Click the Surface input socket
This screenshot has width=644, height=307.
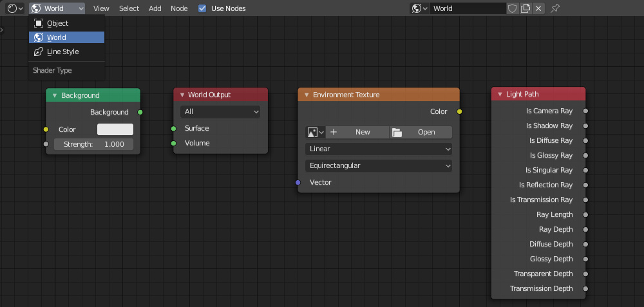[174, 129]
